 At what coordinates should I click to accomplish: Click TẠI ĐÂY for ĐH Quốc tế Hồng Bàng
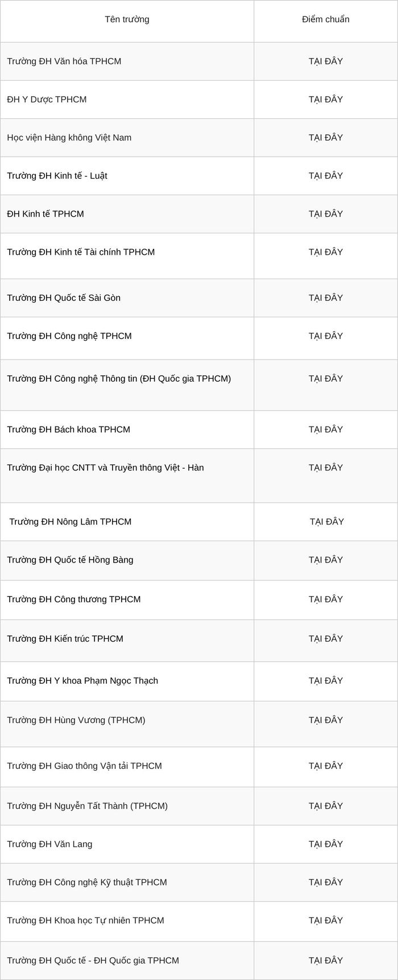pos(326,560)
